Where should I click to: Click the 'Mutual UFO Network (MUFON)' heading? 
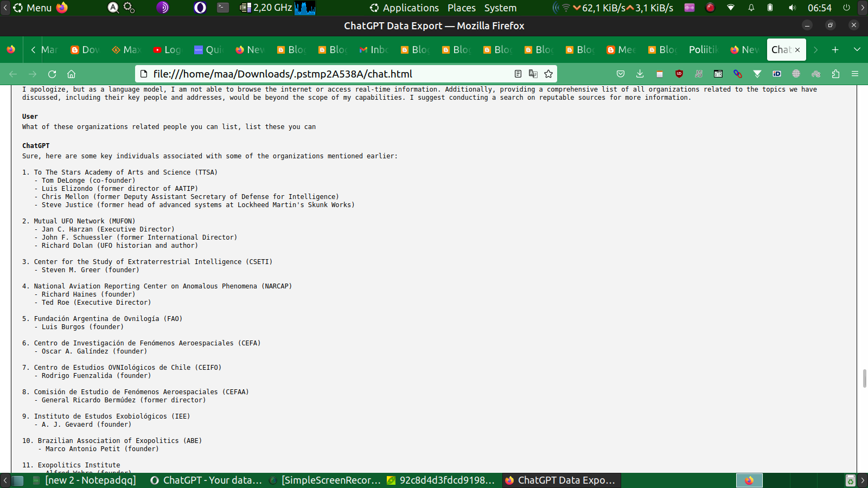pyautogui.click(x=85, y=221)
